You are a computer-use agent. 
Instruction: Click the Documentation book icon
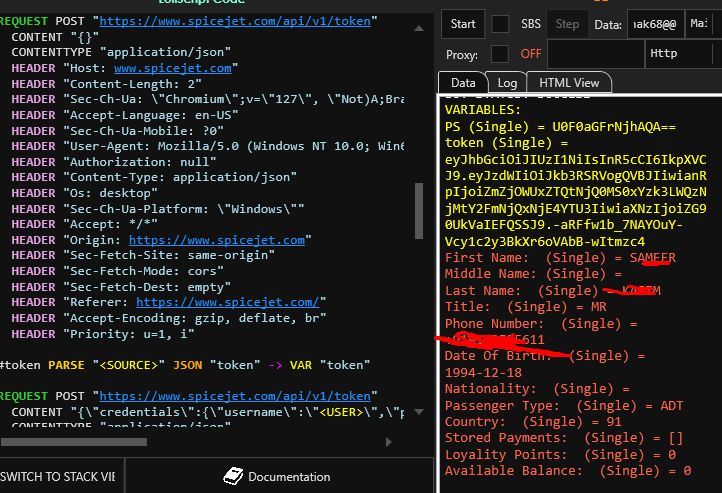[233, 476]
